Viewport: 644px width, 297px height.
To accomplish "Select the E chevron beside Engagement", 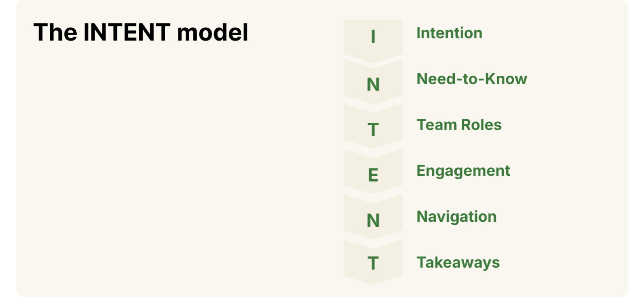I will [373, 175].
